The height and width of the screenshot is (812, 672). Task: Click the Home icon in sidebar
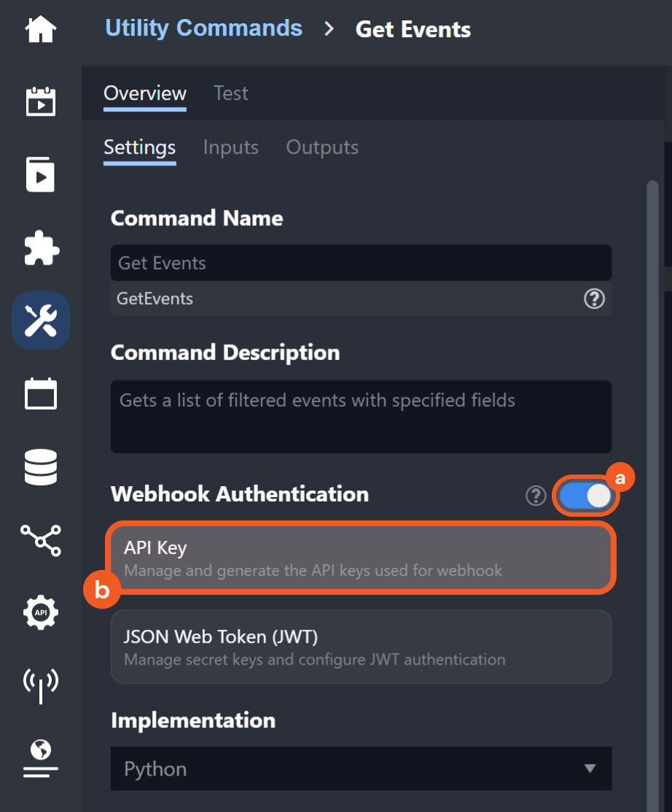pyautogui.click(x=41, y=29)
